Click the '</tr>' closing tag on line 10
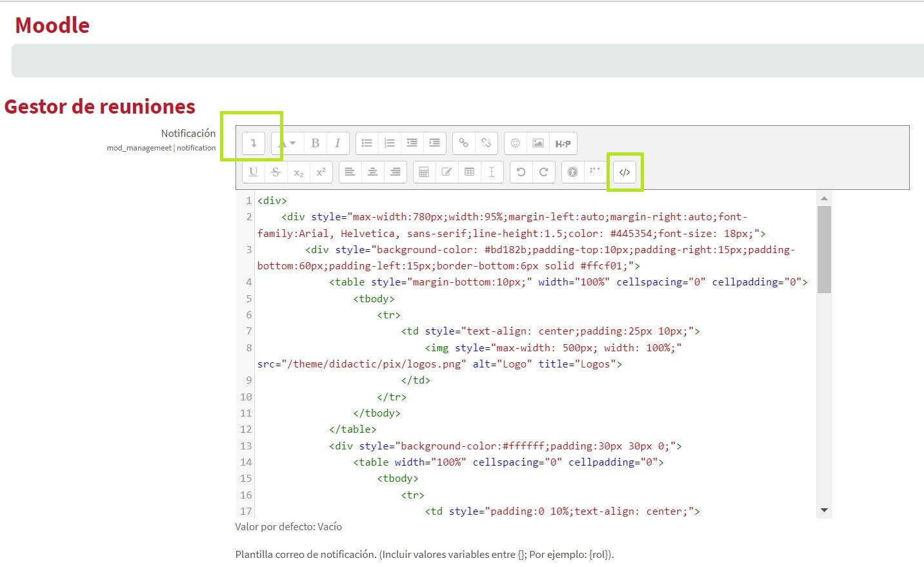The image size is (924, 567). coord(392,397)
